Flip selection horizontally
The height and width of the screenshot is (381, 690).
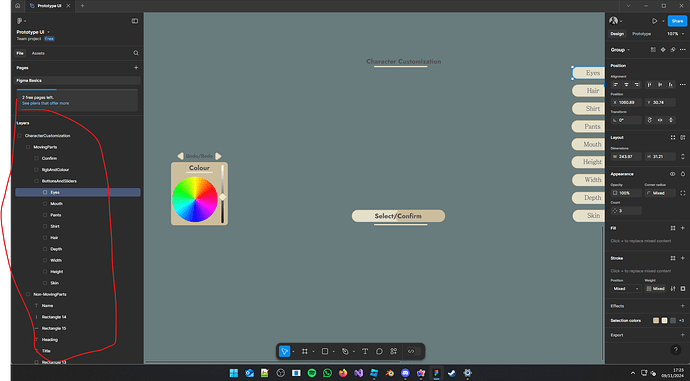(660, 120)
